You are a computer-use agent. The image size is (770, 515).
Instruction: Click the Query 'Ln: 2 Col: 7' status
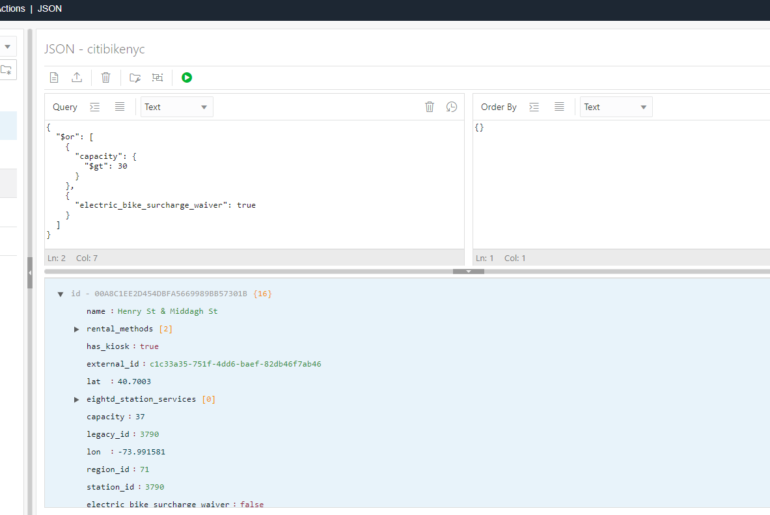[x=73, y=258]
